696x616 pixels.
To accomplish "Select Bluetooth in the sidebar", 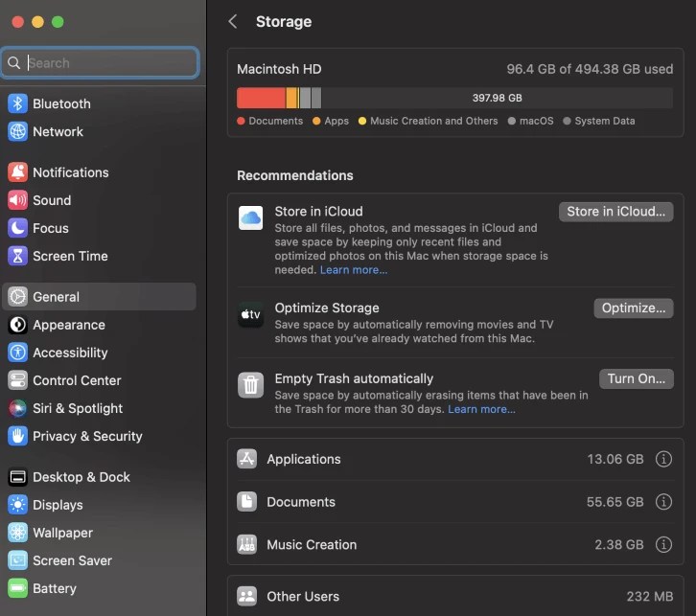I will [100, 103].
